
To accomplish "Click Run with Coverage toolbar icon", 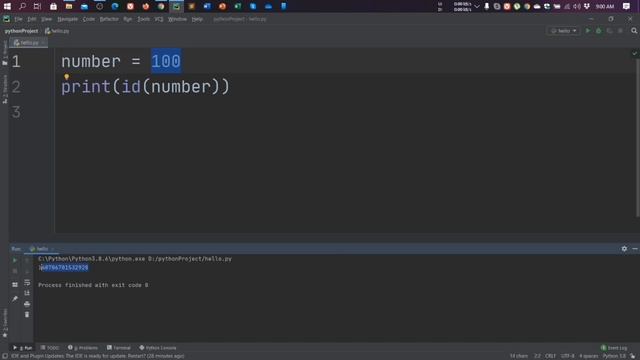I will [x=609, y=31].
